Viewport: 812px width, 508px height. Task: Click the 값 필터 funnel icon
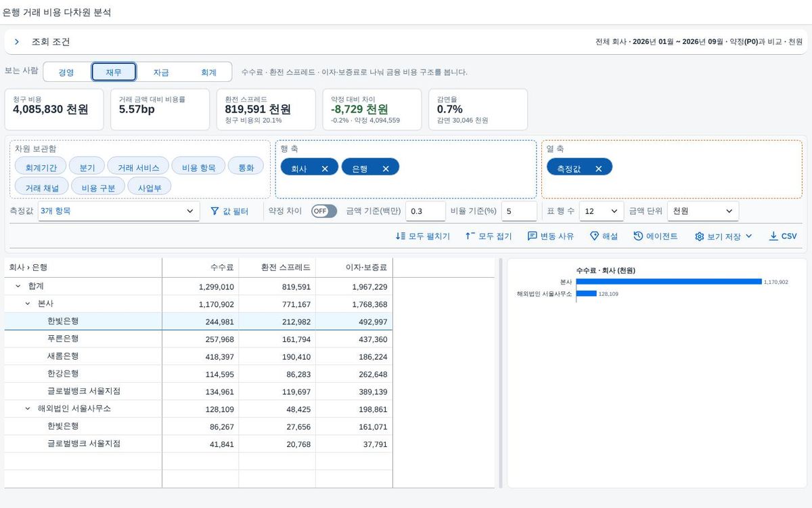click(215, 211)
